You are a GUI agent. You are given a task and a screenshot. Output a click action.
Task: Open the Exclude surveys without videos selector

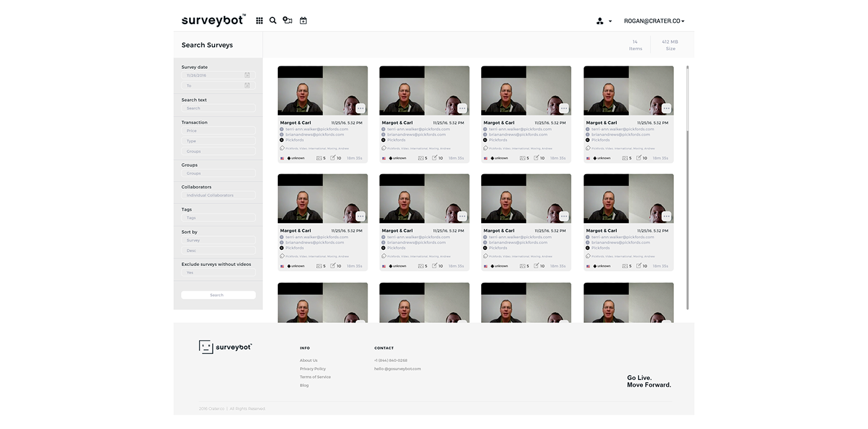pos(218,273)
